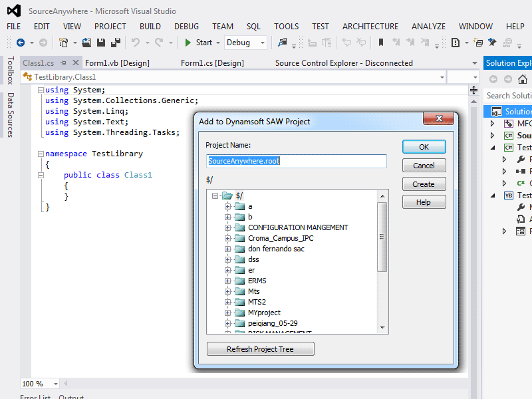Click the Create button in dialog
Image resolution: width=532 pixels, height=399 pixels.
coord(424,184)
